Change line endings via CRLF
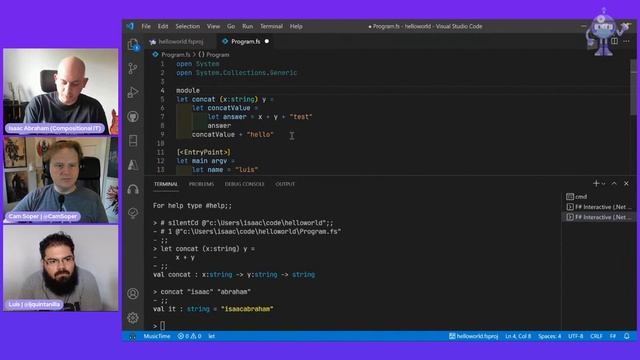640x360 pixels. 596,336
